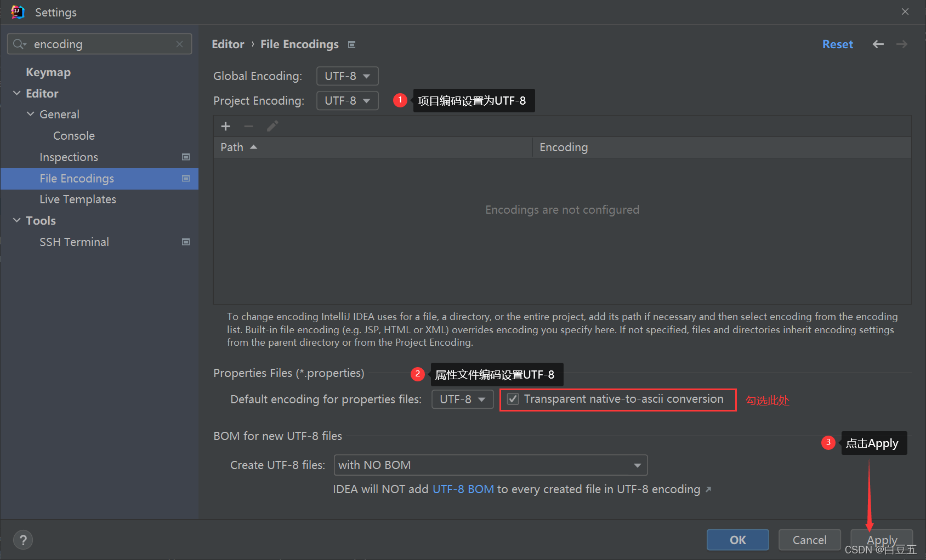Image resolution: width=926 pixels, height=560 pixels.
Task: Click the Reset link
Action: pos(838,44)
